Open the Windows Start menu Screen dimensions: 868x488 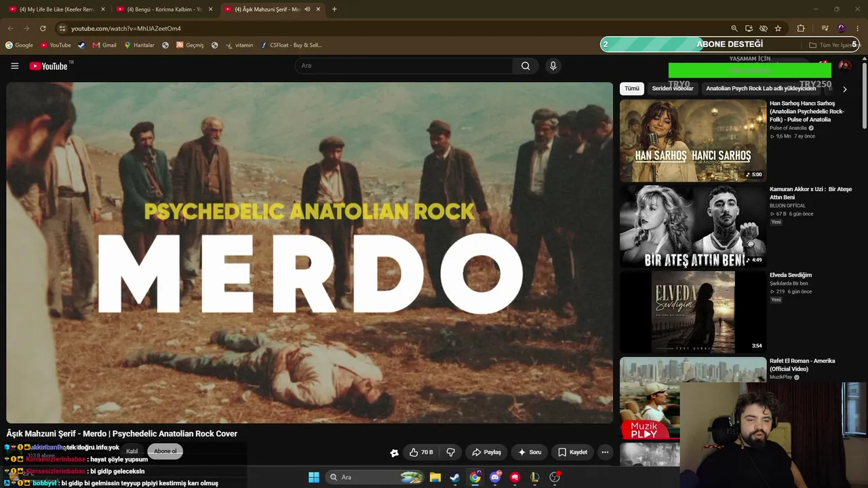(314, 477)
